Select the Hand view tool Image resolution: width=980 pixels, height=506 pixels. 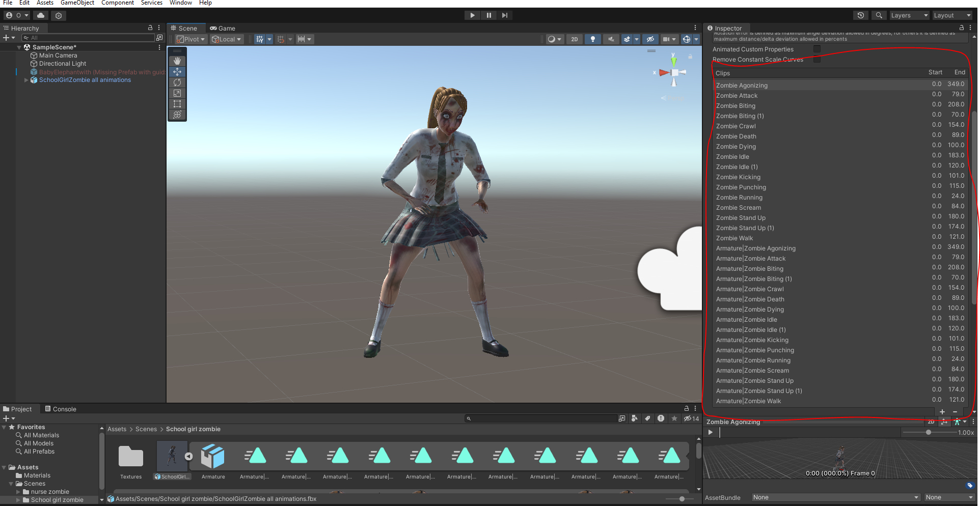coord(177,61)
